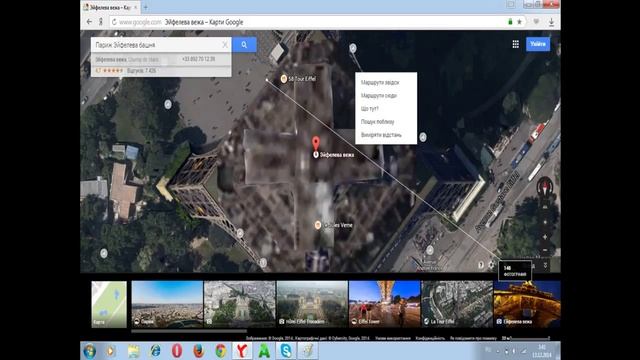Choose 'Маршрути звідси' in context menu
The width and height of the screenshot is (640, 360).
pyautogui.click(x=380, y=82)
